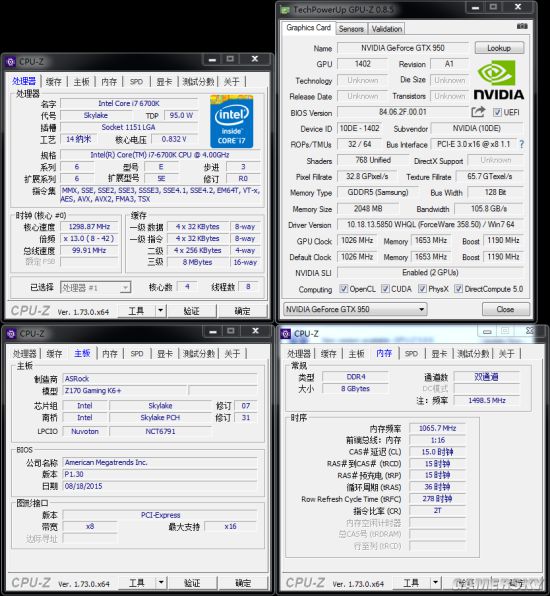
Task: Click the DDR4 memory type value
Action: coord(356,377)
